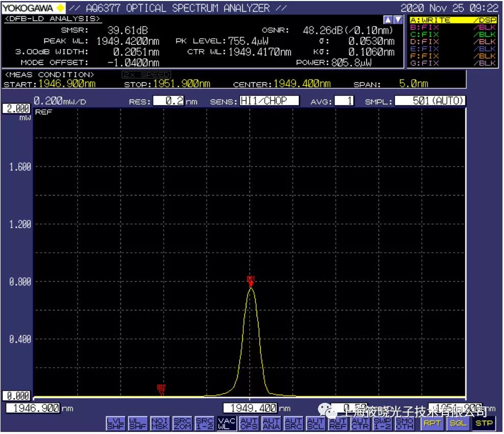Click the 1.600 y-axis label
Viewport: 504px width, 434px height.
(x=20, y=167)
